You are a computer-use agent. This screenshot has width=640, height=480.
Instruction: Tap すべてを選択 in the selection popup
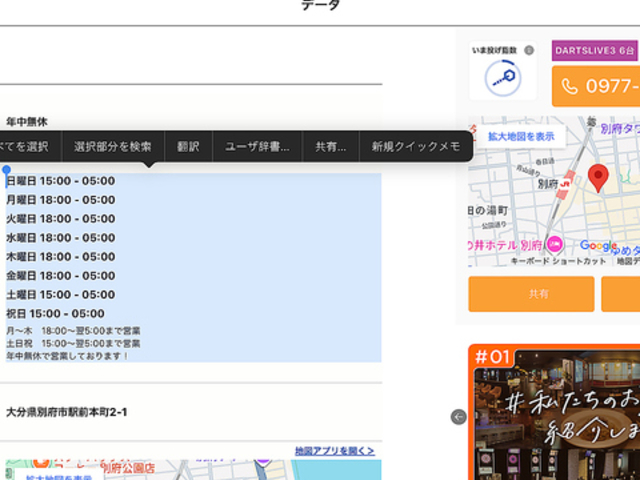pos(24,146)
